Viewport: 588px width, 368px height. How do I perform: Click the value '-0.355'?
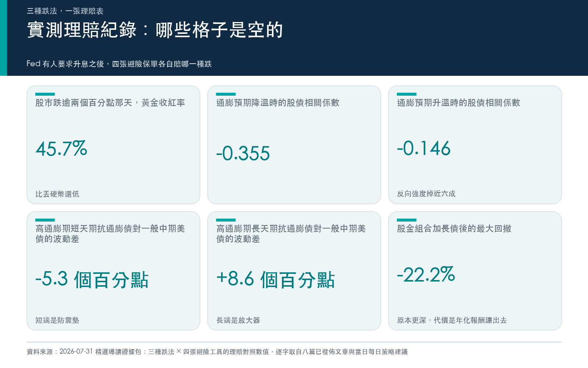point(243,153)
